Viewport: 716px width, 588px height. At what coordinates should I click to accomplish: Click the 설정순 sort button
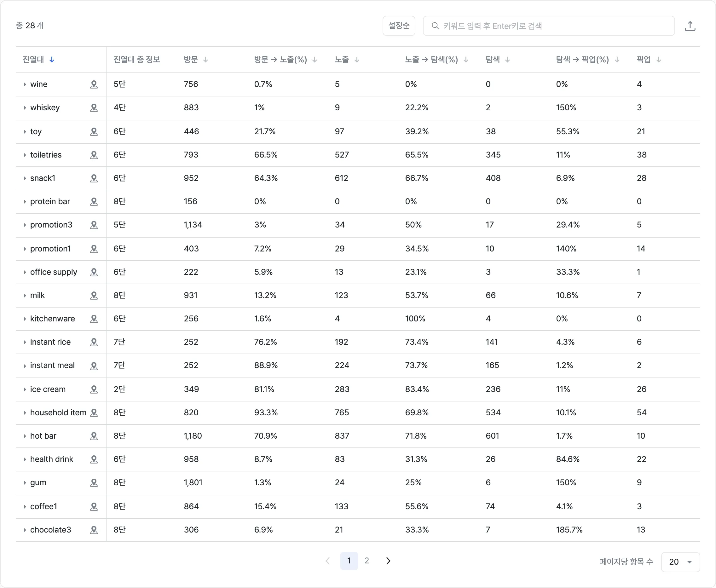pyautogui.click(x=399, y=26)
